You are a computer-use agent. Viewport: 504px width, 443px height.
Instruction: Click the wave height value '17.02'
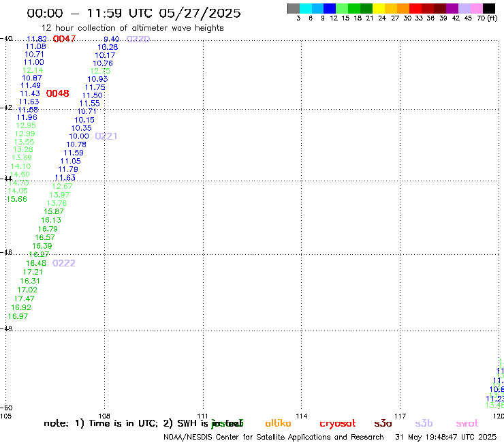coord(27,290)
